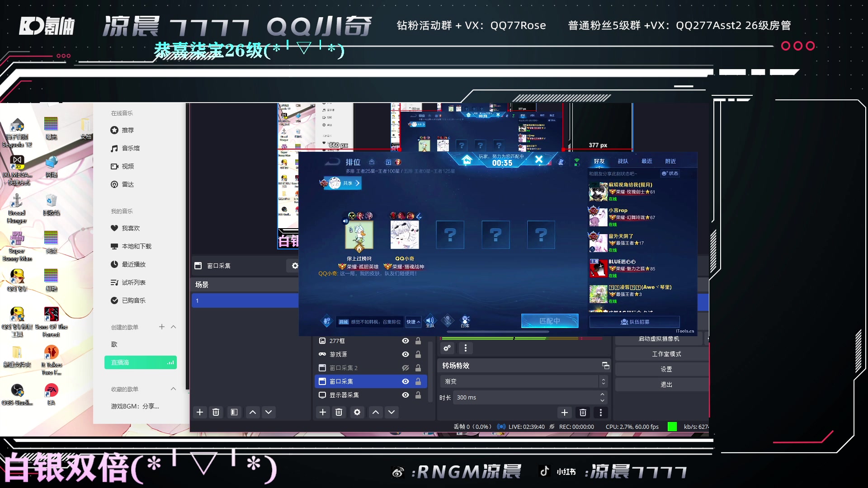Delete the selected source in OBS
This screenshot has width=868, height=488.
tap(339, 412)
